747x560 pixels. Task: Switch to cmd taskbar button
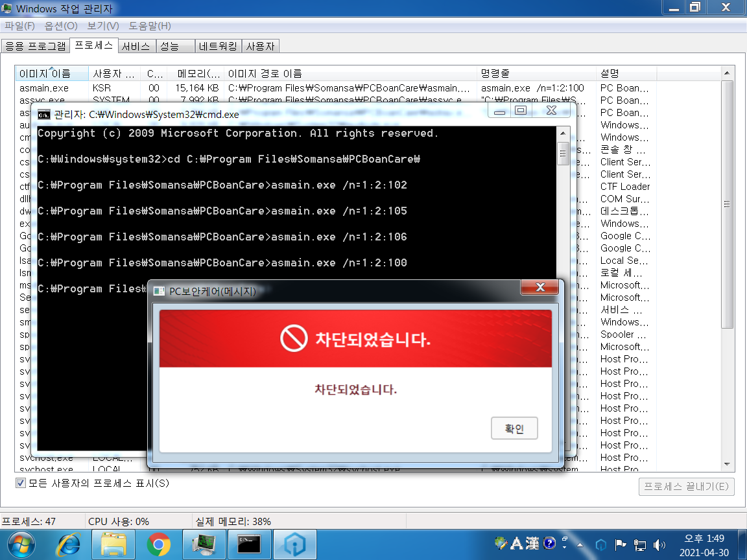point(249,544)
